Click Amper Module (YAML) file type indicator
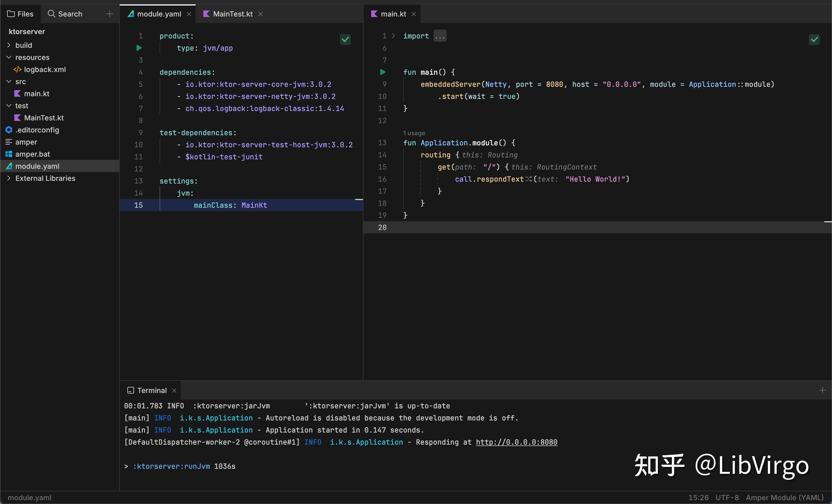 coord(784,498)
